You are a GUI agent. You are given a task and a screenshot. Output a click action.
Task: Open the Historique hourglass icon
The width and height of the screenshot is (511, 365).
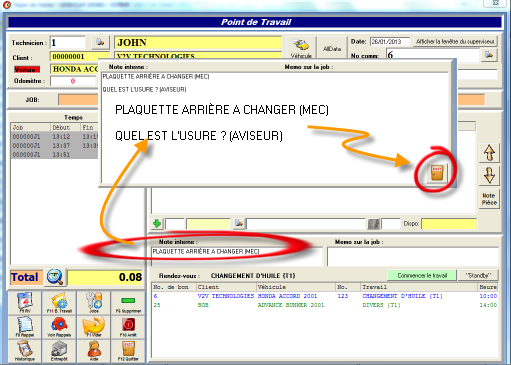pyautogui.click(x=25, y=351)
